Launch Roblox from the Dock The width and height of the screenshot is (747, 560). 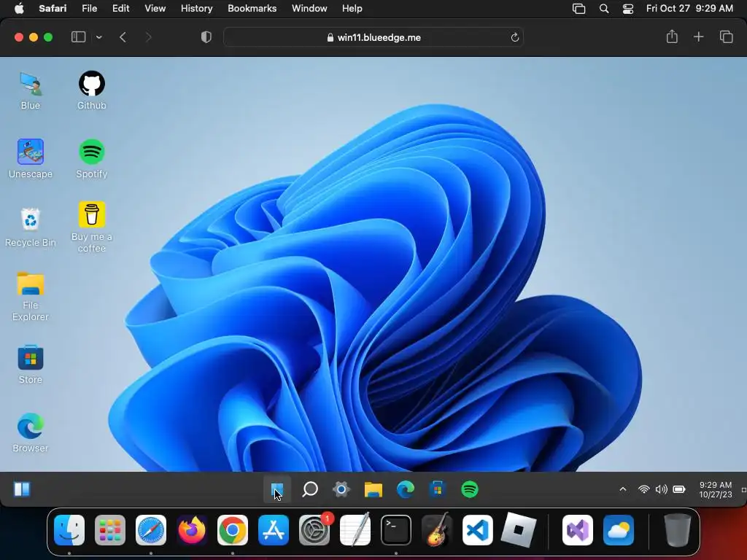(x=519, y=530)
